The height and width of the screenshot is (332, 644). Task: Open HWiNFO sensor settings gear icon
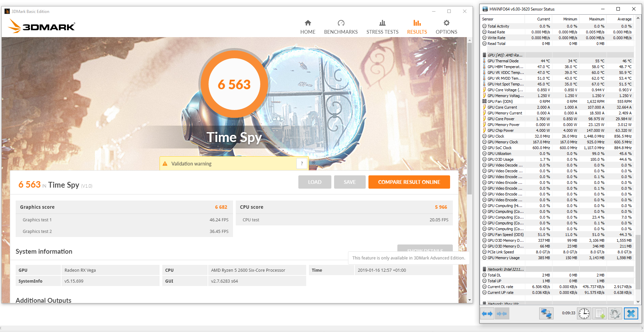(x=615, y=314)
